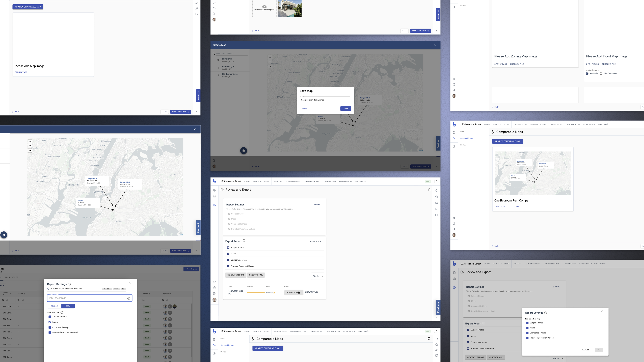Click Title field containing One Bedroom Rent Comps

click(x=325, y=100)
